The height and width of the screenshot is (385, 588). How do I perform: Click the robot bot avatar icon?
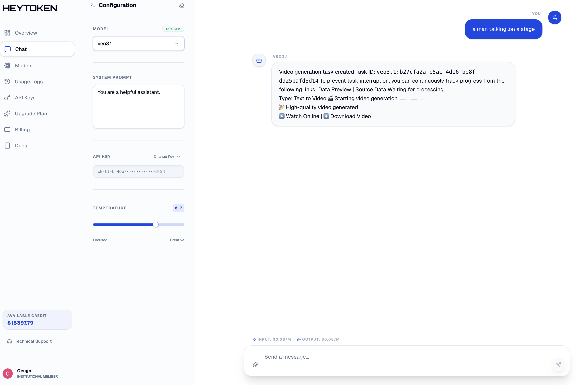[259, 60]
